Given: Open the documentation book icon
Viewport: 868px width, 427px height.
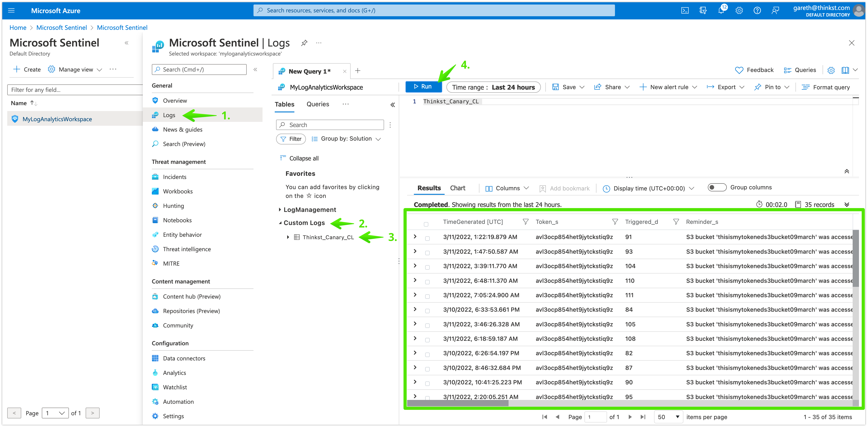Looking at the screenshot, I should [x=845, y=70].
